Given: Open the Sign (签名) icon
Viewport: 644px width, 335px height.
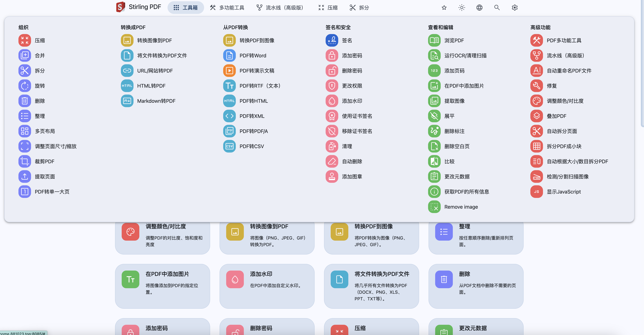Looking at the screenshot, I should click(332, 40).
